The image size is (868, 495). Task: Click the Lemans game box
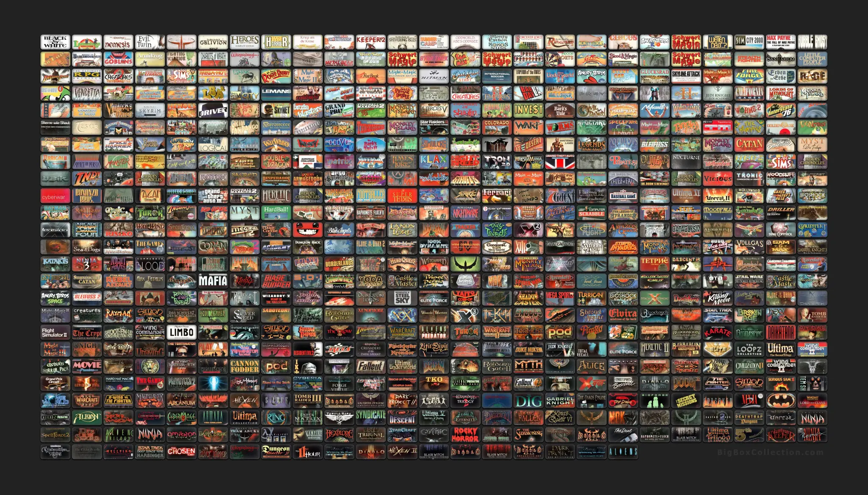pos(276,93)
